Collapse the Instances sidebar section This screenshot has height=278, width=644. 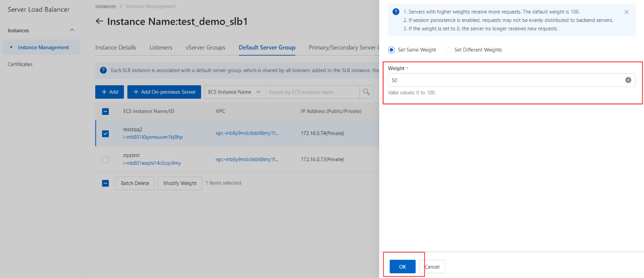pos(72,30)
